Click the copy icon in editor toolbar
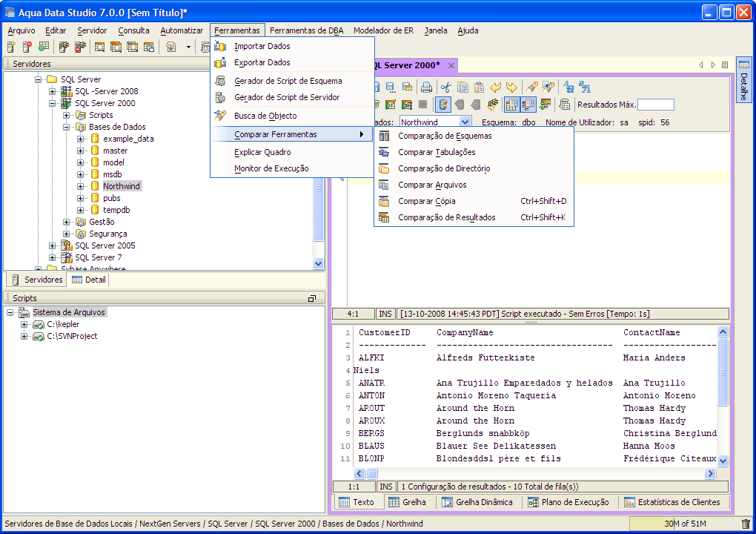This screenshot has width=756, height=534. tap(462, 88)
